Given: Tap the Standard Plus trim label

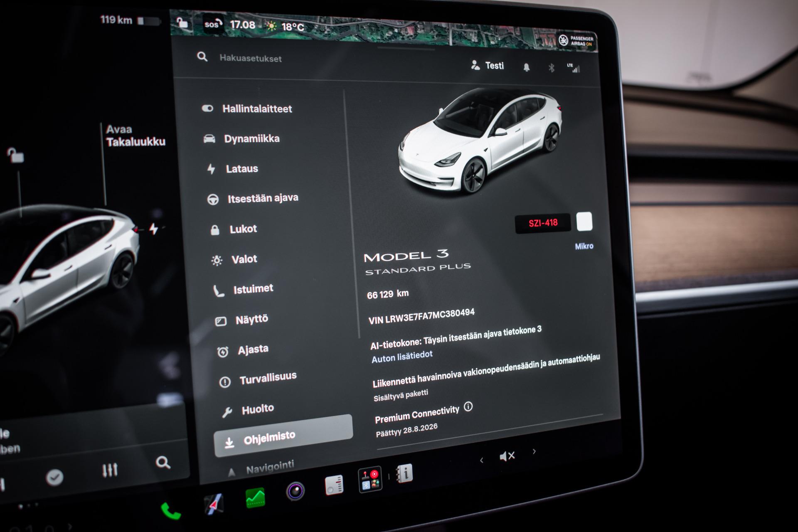Looking at the screenshot, I should point(418,268).
